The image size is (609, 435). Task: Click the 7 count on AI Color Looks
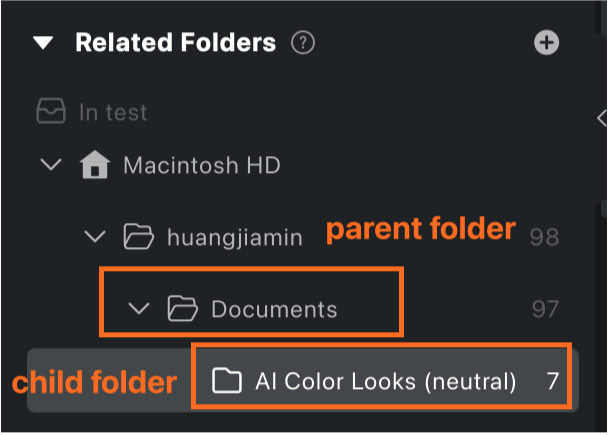click(x=553, y=381)
